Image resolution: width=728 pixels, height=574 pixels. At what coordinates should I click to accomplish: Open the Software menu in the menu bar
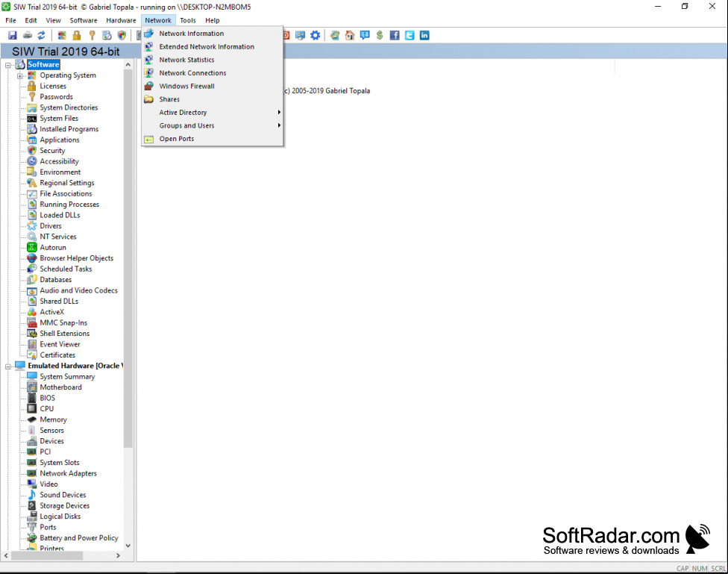point(84,20)
